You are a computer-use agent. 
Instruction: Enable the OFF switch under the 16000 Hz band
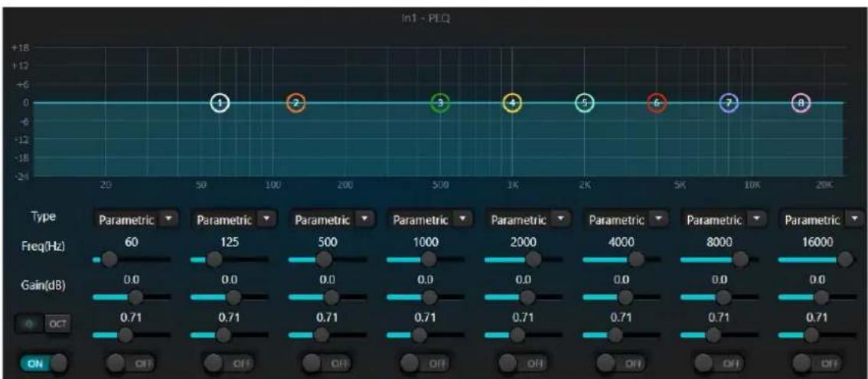pyautogui.click(x=817, y=364)
